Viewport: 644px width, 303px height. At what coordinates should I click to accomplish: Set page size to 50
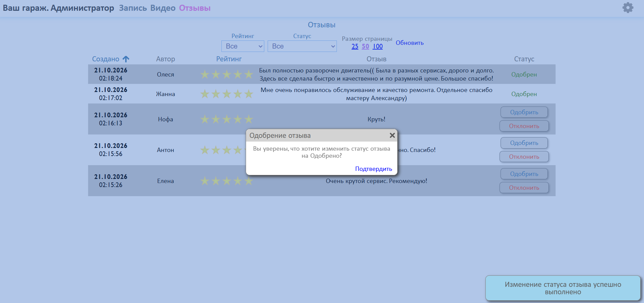click(x=366, y=47)
